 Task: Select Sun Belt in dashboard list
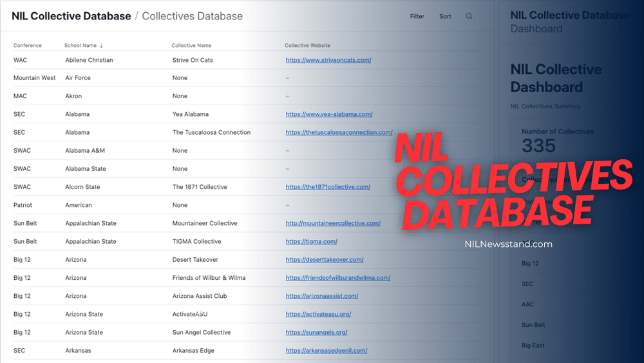point(533,325)
